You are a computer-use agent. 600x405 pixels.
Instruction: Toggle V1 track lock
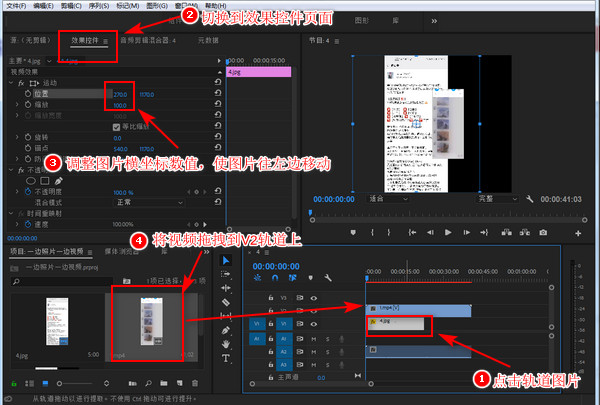(x=271, y=324)
